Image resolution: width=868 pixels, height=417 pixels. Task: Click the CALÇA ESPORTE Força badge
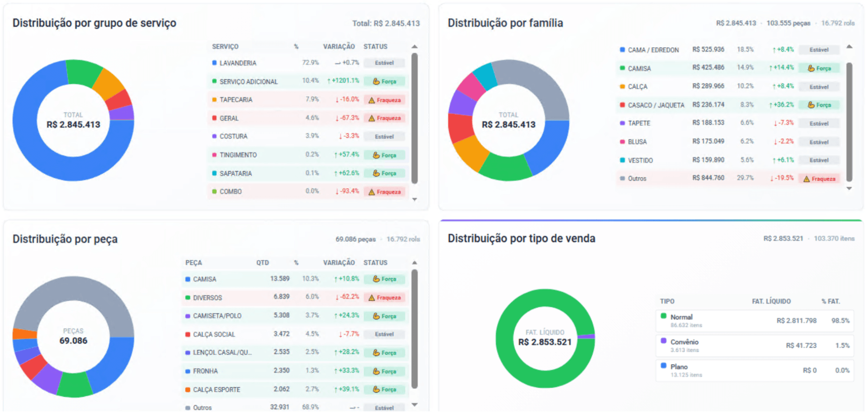384,389
